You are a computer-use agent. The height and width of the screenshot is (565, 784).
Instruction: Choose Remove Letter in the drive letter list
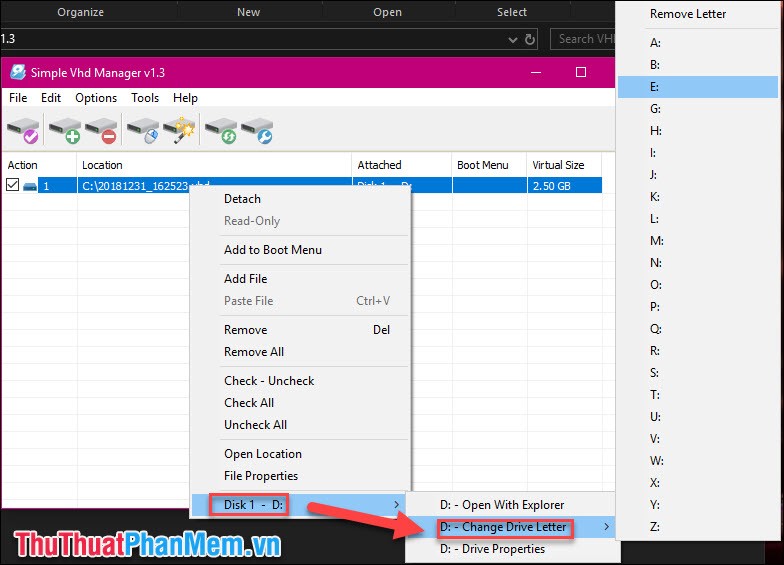click(x=698, y=14)
